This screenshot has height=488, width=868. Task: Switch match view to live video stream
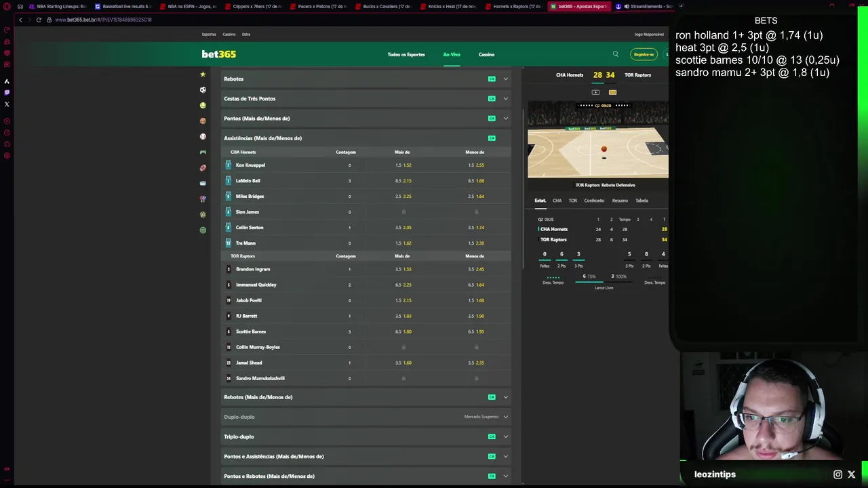[595, 92]
